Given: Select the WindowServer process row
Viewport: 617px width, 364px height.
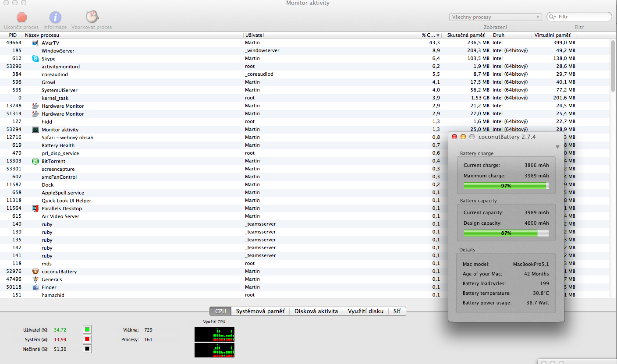Looking at the screenshot, I should coord(305,51).
